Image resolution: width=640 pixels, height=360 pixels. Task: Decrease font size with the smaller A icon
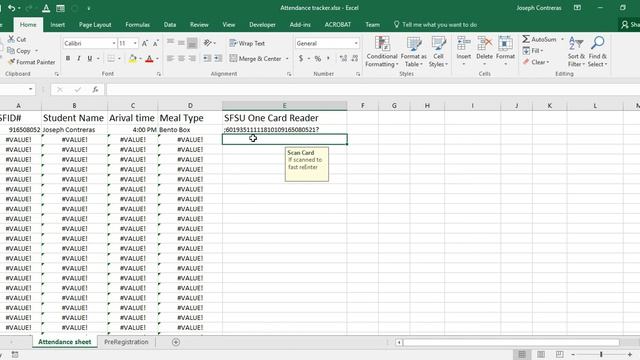pyautogui.click(x=156, y=43)
